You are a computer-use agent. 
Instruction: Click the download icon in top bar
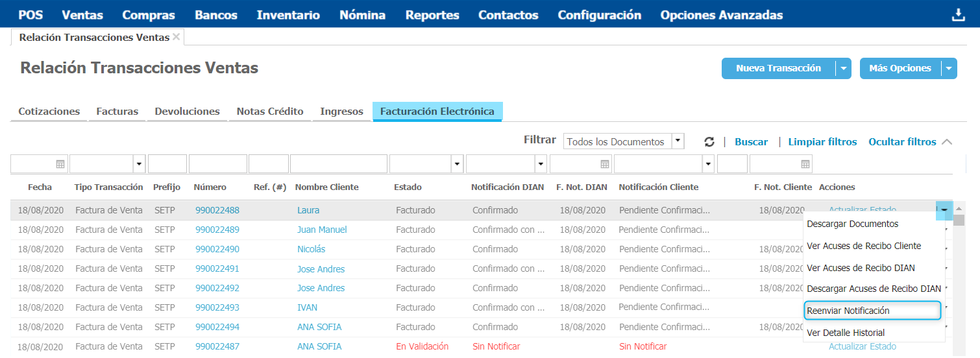[959, 15]
